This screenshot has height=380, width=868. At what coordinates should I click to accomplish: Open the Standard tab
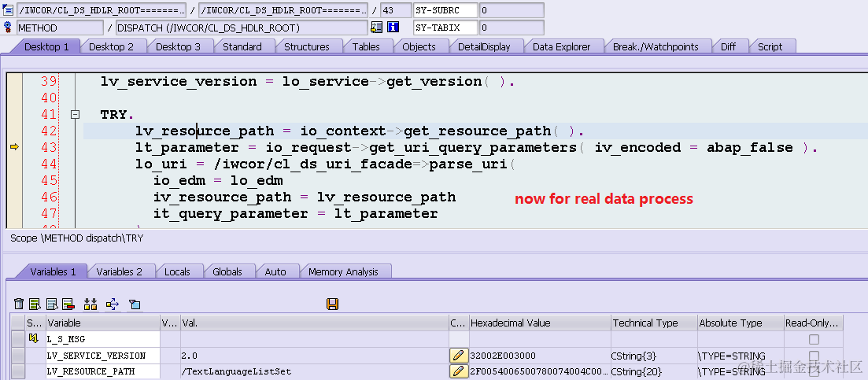tap(242, 47)
